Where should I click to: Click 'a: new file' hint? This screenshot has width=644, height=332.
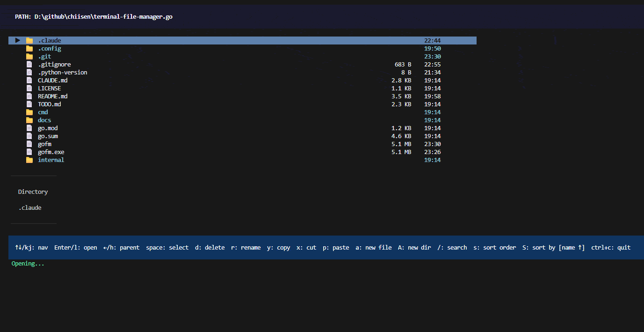click(373, 247)
